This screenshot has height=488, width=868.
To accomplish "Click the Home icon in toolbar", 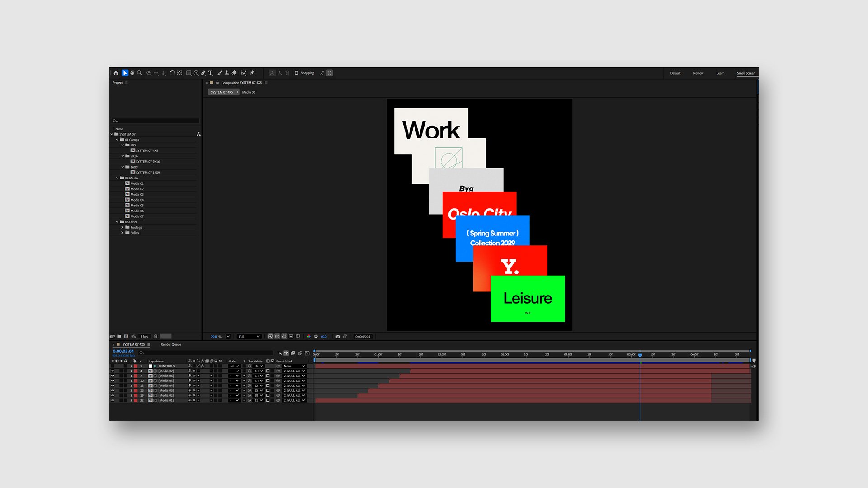I will tap(116, 73).
